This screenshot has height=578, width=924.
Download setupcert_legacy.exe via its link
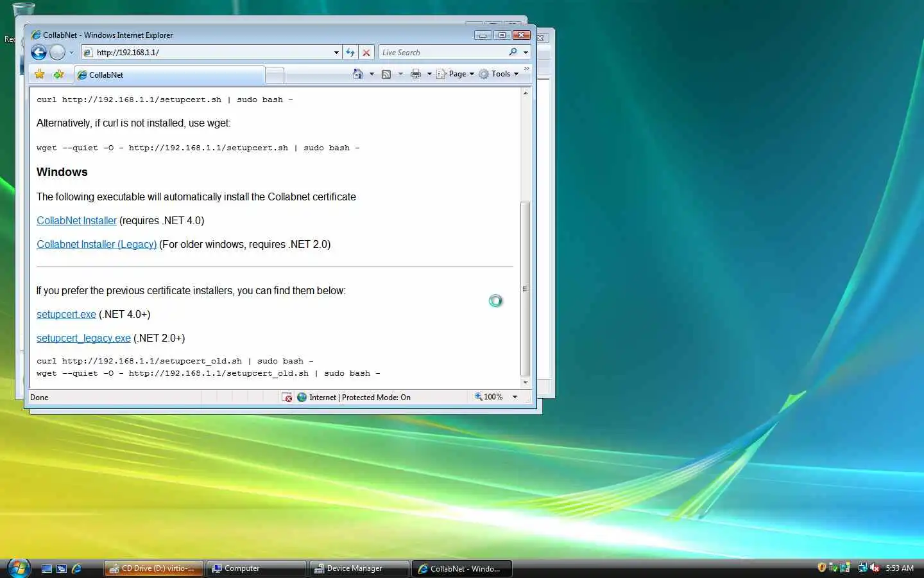[83, 338]
